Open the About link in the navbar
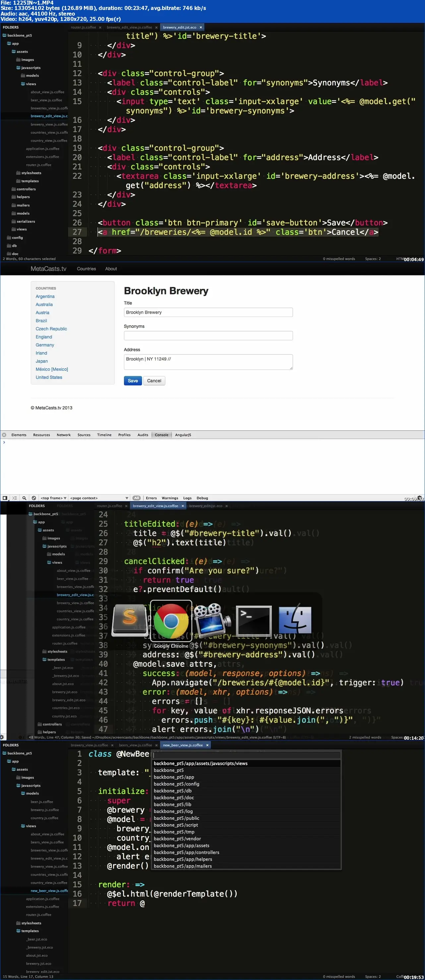 (111, 269)
